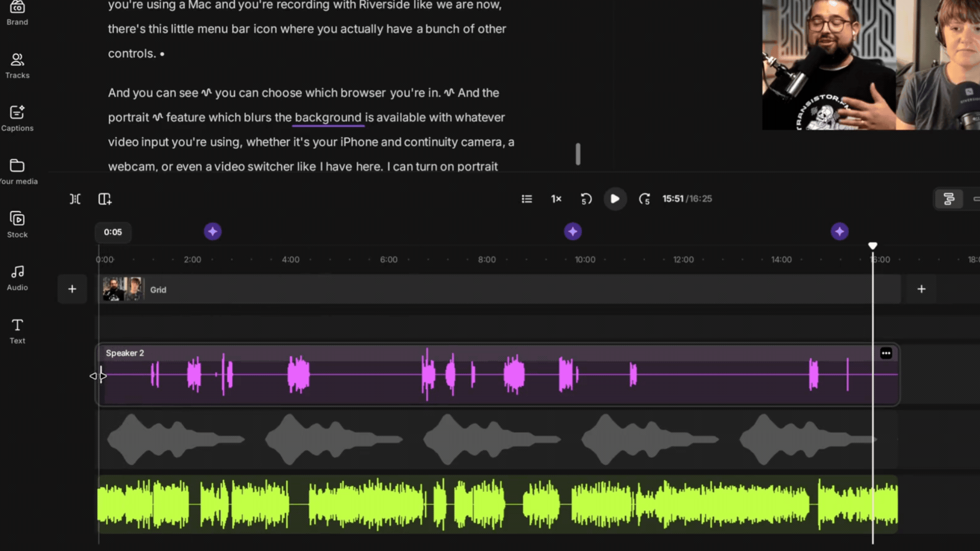Click the Grid clip label
980x551 pixels.
click(x=158, y=290)
